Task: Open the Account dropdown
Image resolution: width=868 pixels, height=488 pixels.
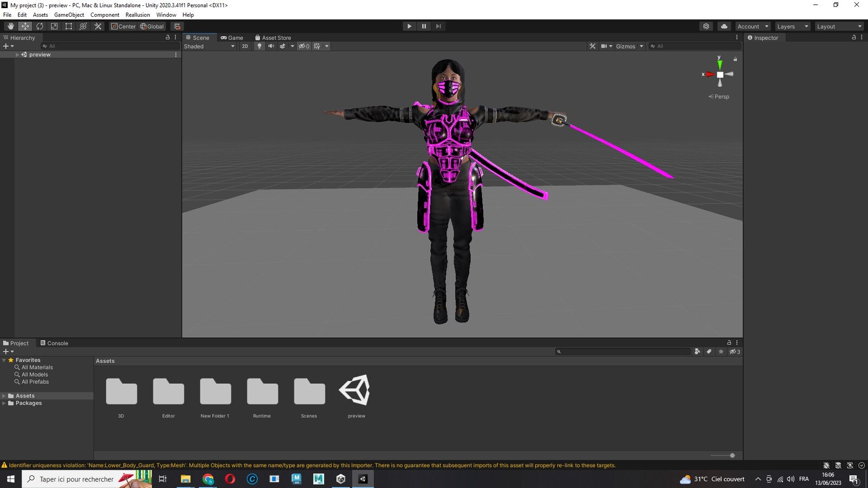Action: click(x=753, y=26)
